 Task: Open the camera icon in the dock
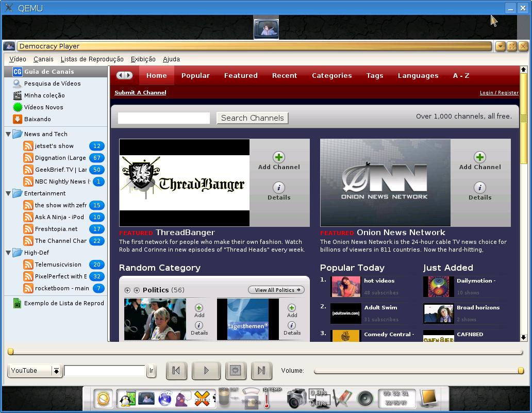(x=296, y=399)
